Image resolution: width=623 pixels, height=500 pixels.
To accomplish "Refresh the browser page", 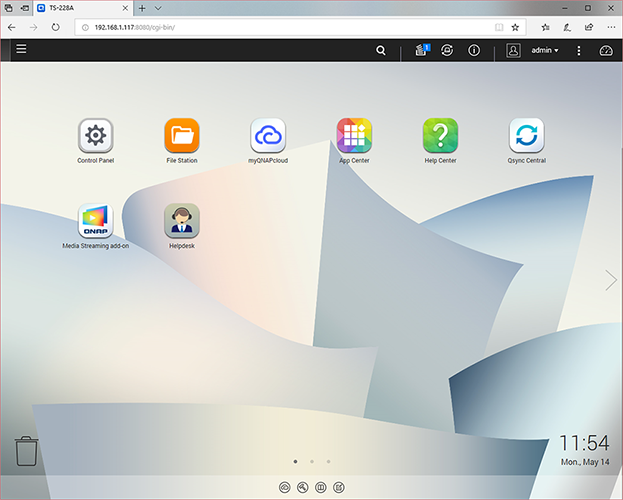I will click(x=56, y=27).
